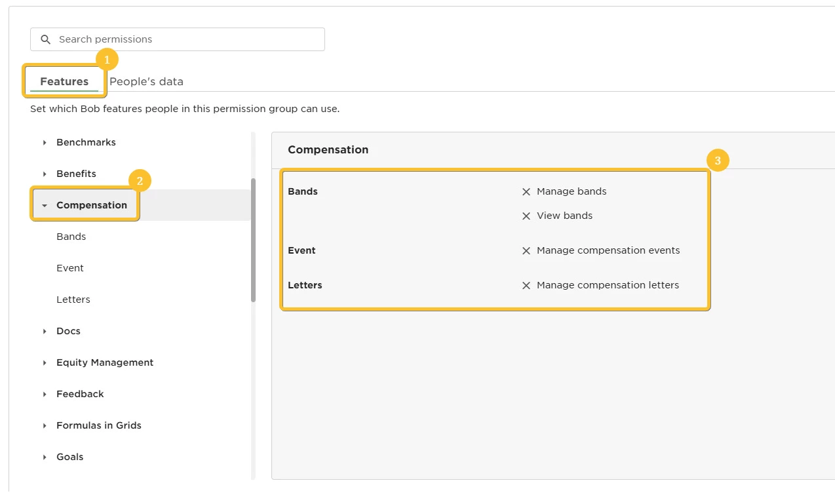
Task: Expand the Docs category arrow
Action: click(45, 331)
